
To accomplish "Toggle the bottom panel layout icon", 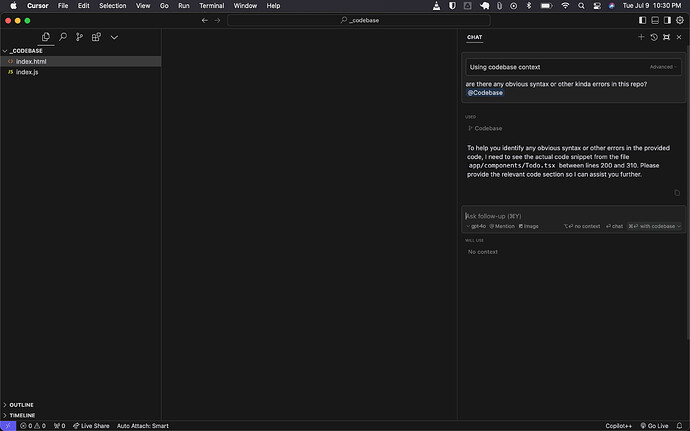I will pos(655,20).
